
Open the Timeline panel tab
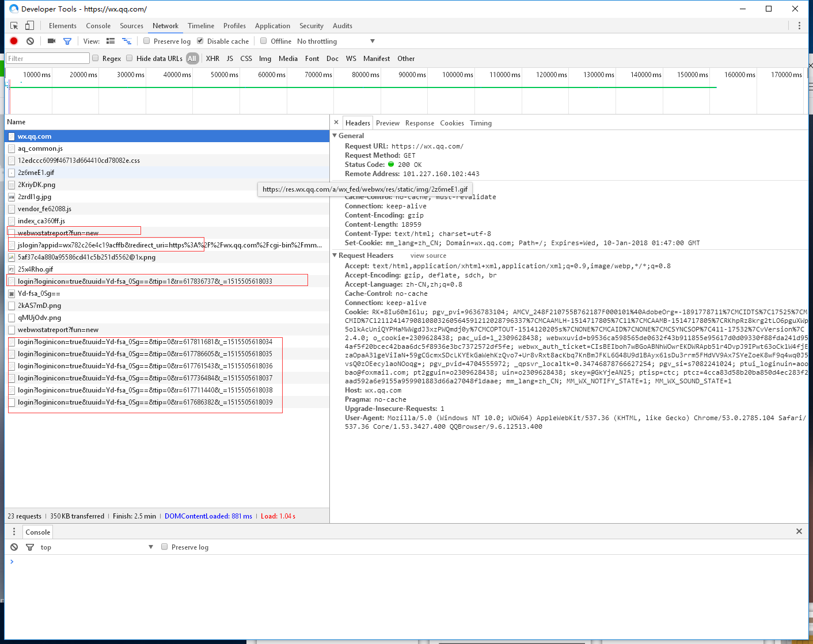(x=201, y=26)
